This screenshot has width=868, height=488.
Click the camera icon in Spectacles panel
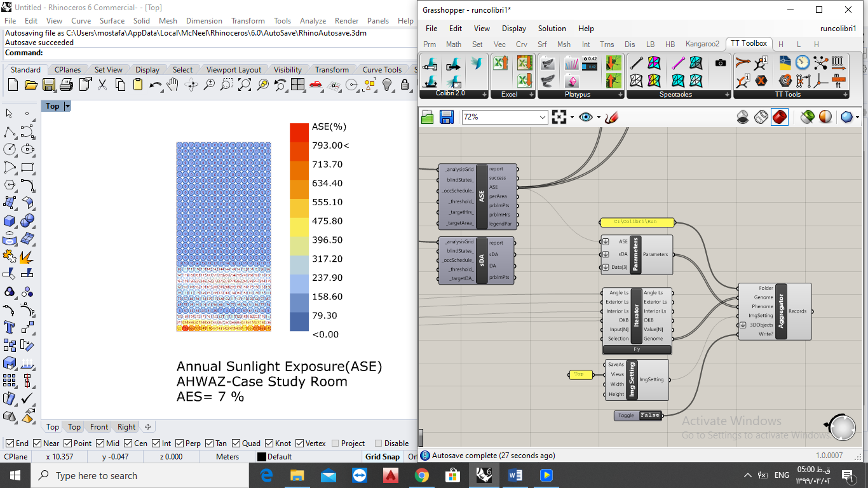click(x=720, y=63)
